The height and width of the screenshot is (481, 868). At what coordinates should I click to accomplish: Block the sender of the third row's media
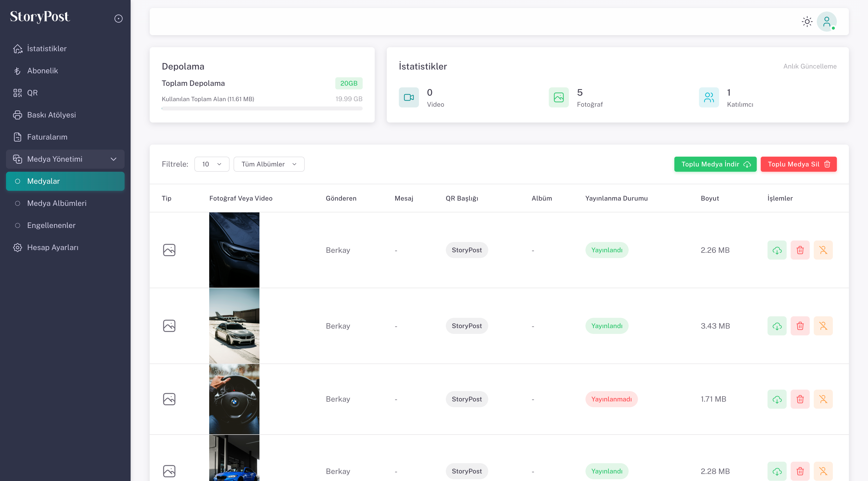point(823,399)
